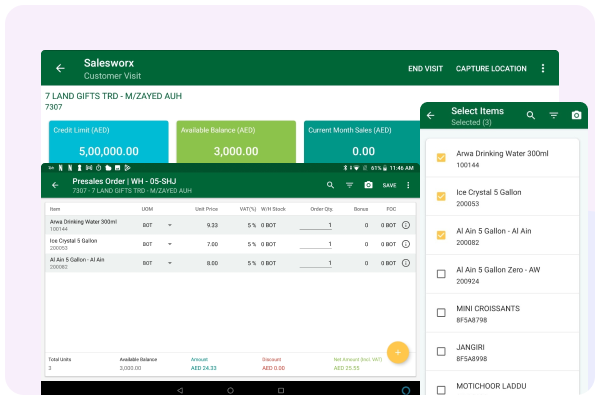Expand UOM dropdown for Arwa Drinking Water
This screenshot has width=600, height=400.
coord(169,225)
